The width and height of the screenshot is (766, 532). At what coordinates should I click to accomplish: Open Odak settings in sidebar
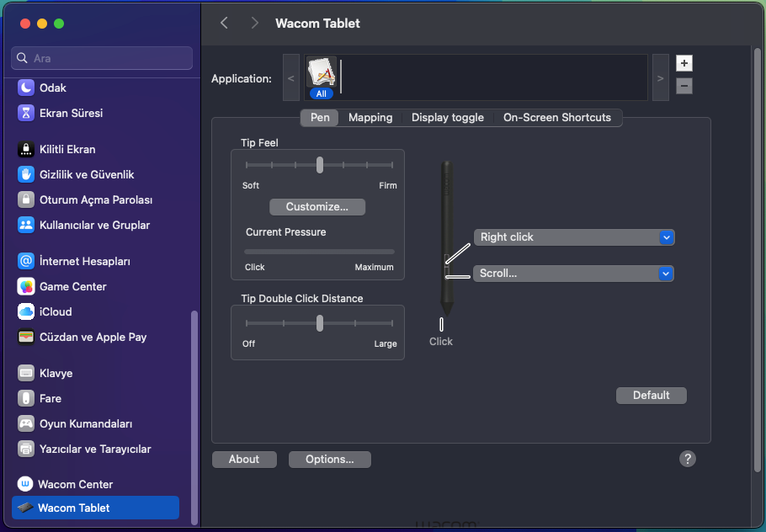(53, 88)
